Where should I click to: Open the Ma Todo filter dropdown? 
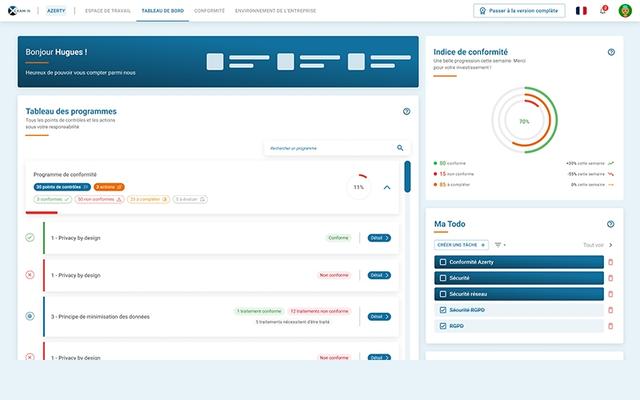[x=500, y=244]
